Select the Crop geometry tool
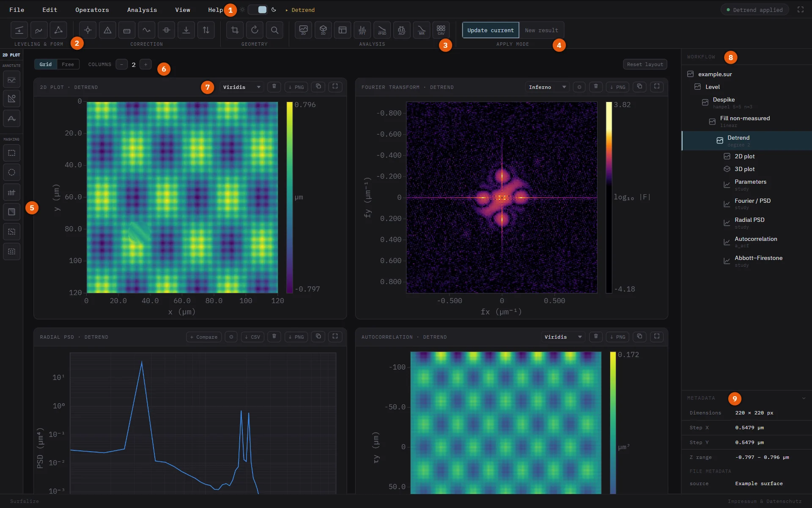 tap(235, 30)
